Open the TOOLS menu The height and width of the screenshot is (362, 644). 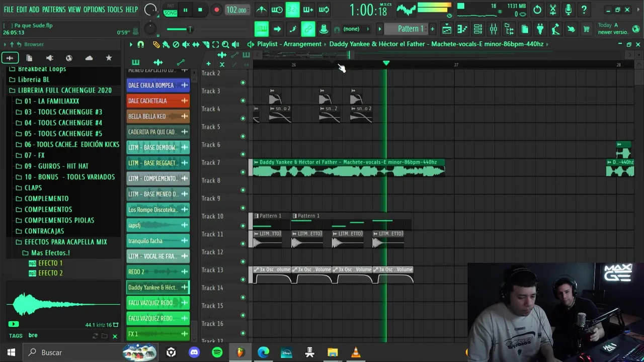[x=115, y=10]
